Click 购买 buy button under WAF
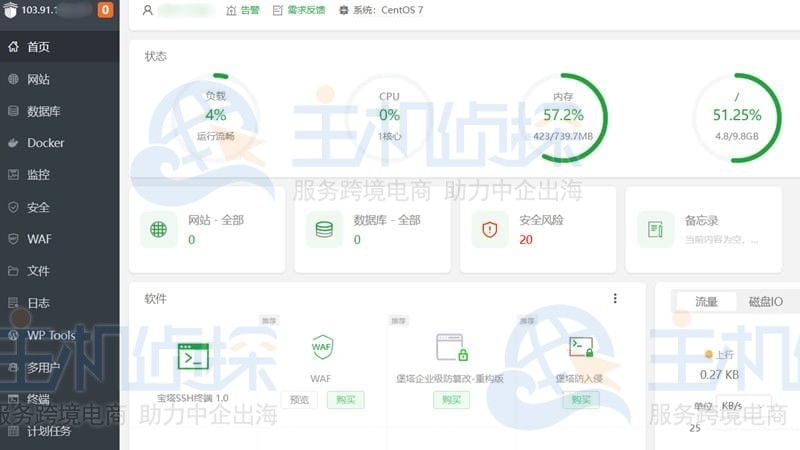 pyautogui.click(x=345, y=399)
